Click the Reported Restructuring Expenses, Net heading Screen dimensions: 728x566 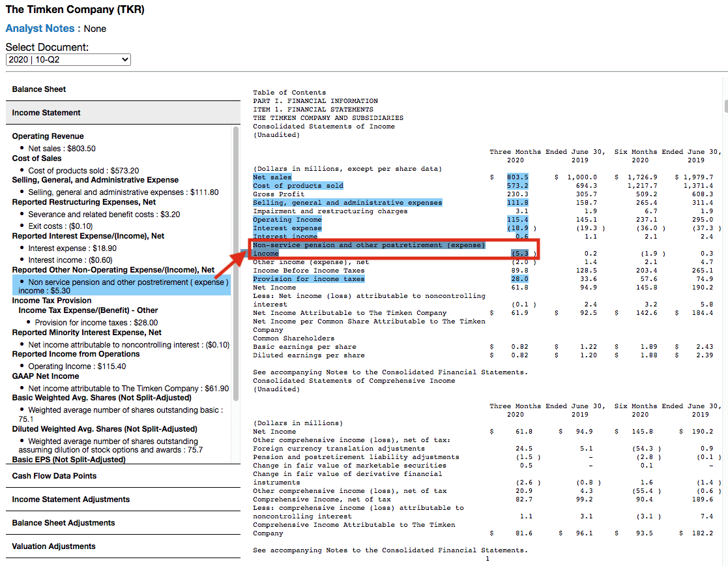tap(83, 202)
